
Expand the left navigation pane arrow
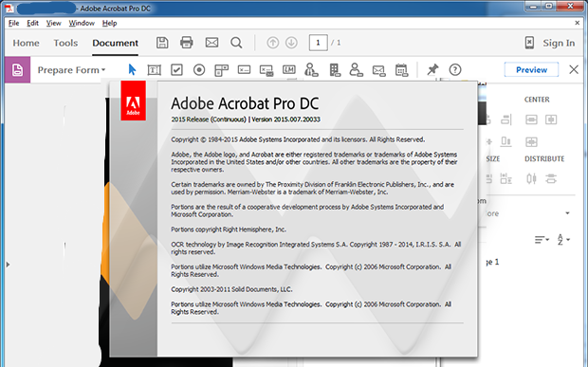click(8, 265)
